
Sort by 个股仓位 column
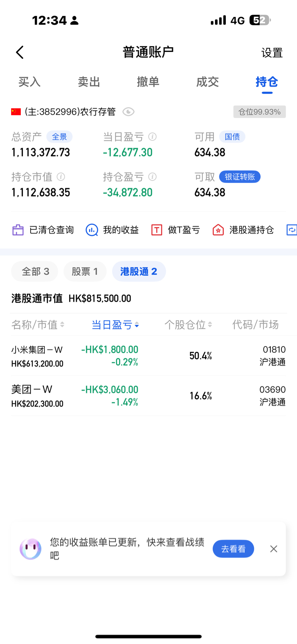tap(188, 325)
